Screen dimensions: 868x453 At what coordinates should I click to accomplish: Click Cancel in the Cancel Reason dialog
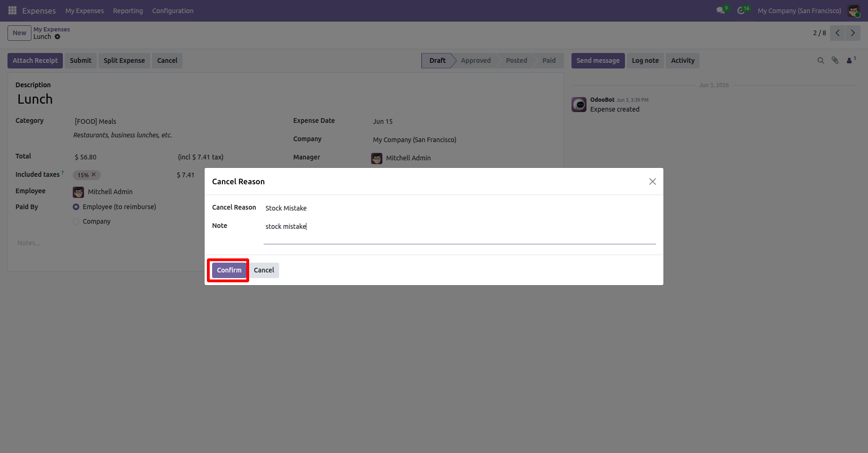(264, 270)
